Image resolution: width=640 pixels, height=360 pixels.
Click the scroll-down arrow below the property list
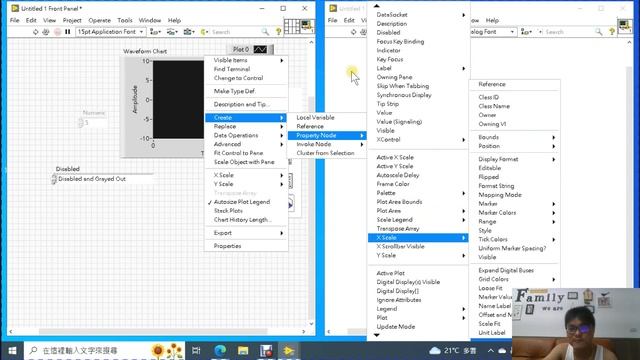pos(377,335)
